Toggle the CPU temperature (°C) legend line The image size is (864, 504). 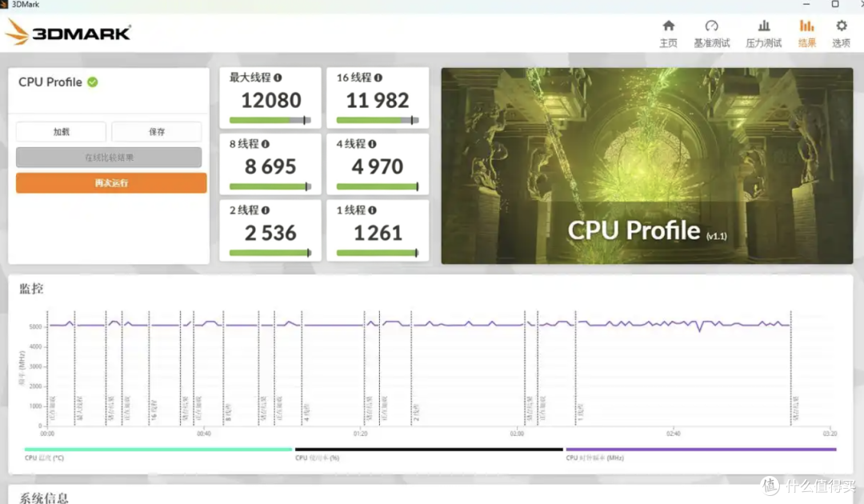pyautogui.click(x=158, y=450)
